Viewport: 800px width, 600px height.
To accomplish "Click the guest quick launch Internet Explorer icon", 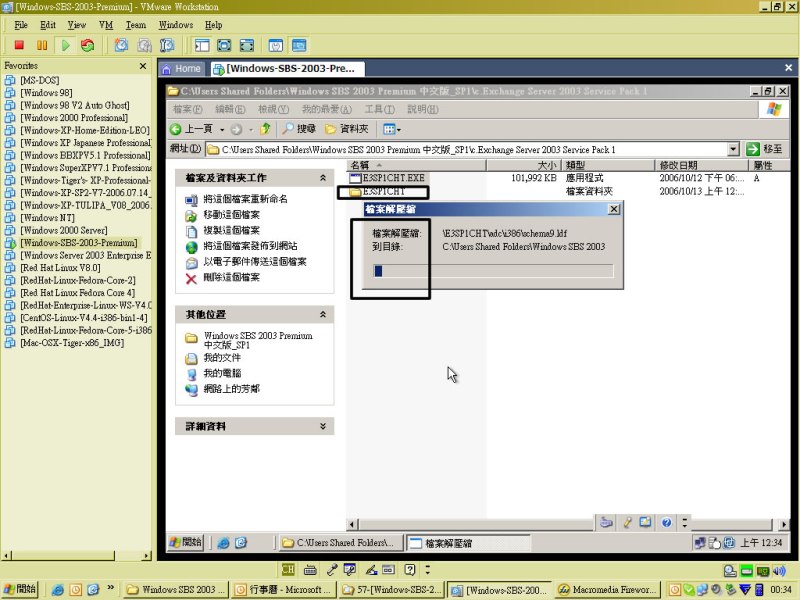I will click(x=223, y=543).
